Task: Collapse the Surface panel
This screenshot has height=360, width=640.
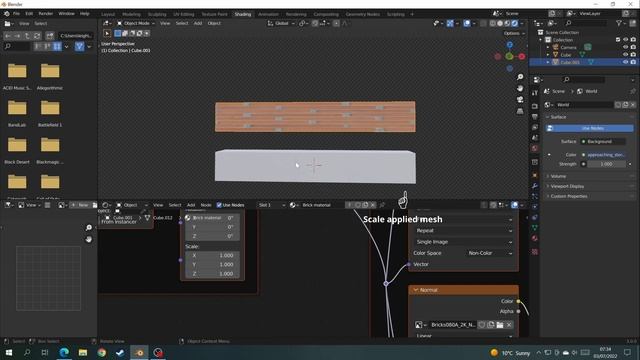Action: click(558, 117)
